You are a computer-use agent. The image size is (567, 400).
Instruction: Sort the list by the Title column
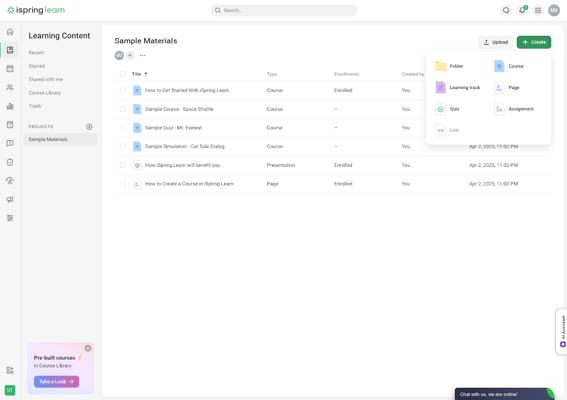tap(140, 74)
